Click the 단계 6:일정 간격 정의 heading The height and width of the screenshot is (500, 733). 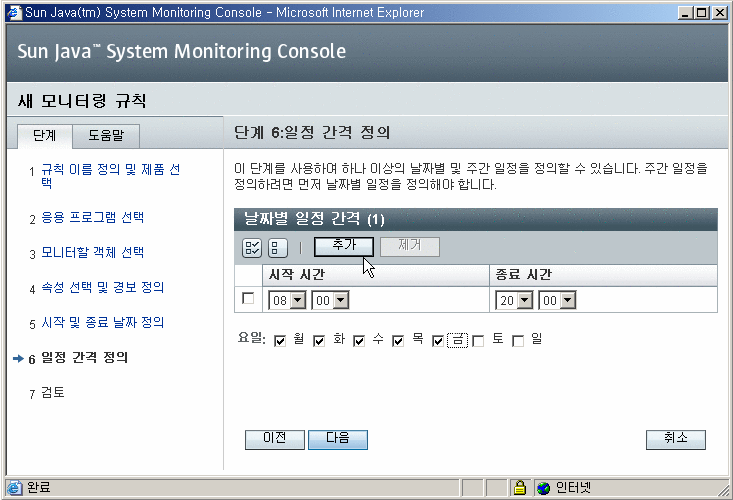[312, 133]
